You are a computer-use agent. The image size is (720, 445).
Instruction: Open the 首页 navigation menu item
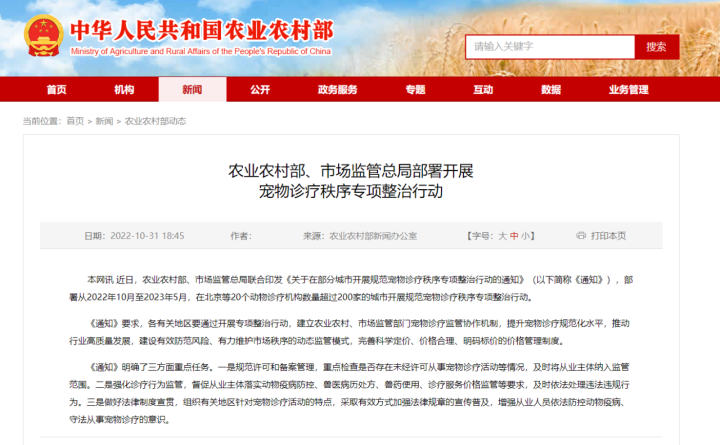click(x=56, y=90)
